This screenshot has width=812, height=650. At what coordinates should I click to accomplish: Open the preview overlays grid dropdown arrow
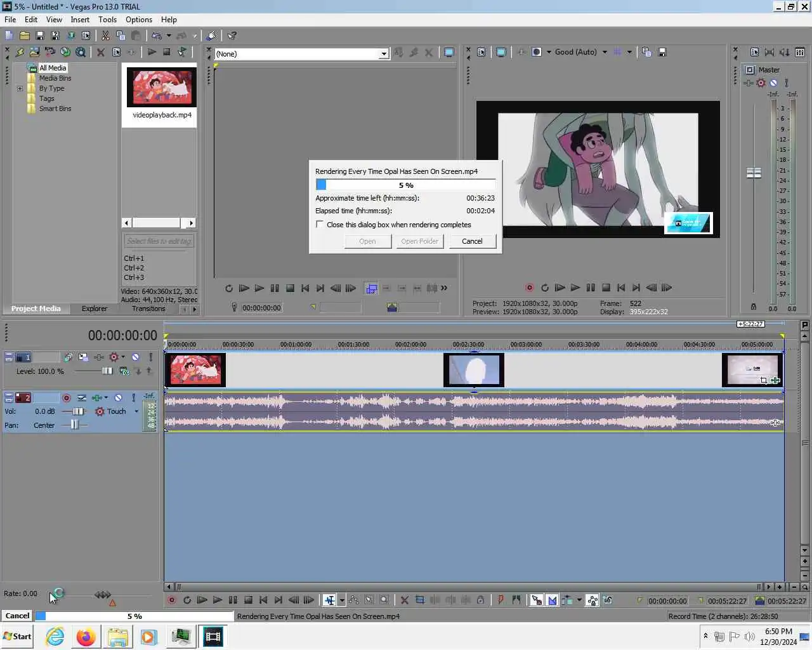tap(629, 52)
